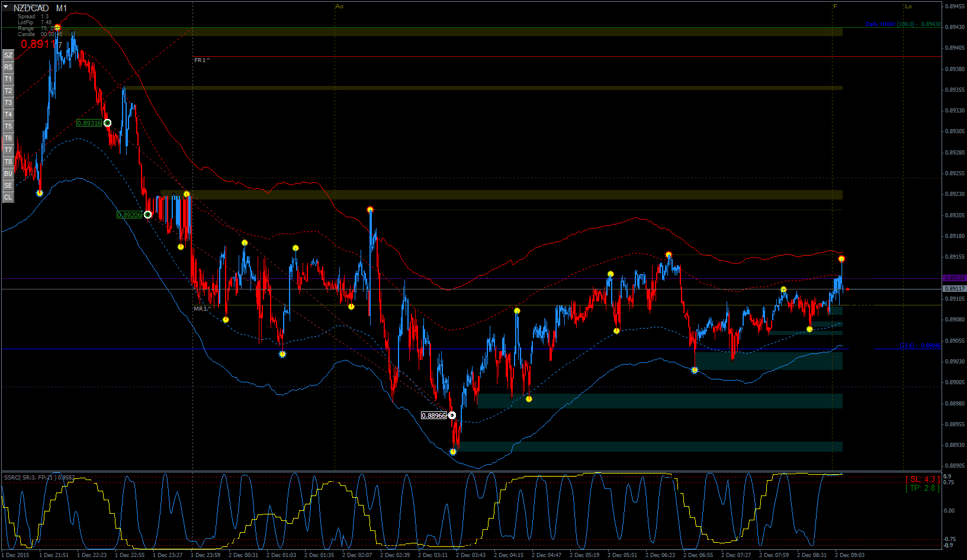This screenshot has width=967, height=560.
Task: Click the swing-low star marker at chart bottom
Action: pos(453,452)
